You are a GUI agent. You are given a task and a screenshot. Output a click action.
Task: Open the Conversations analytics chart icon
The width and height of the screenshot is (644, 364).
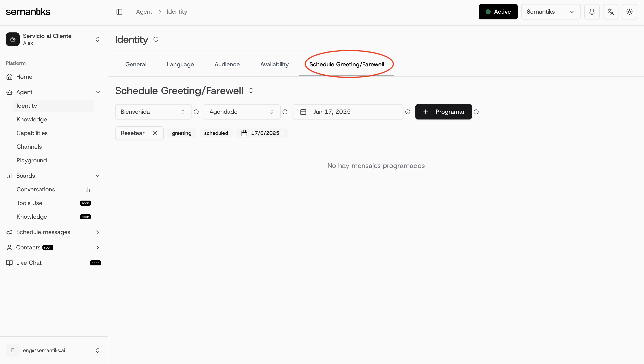pyautogui.click(x=88, y=189)
